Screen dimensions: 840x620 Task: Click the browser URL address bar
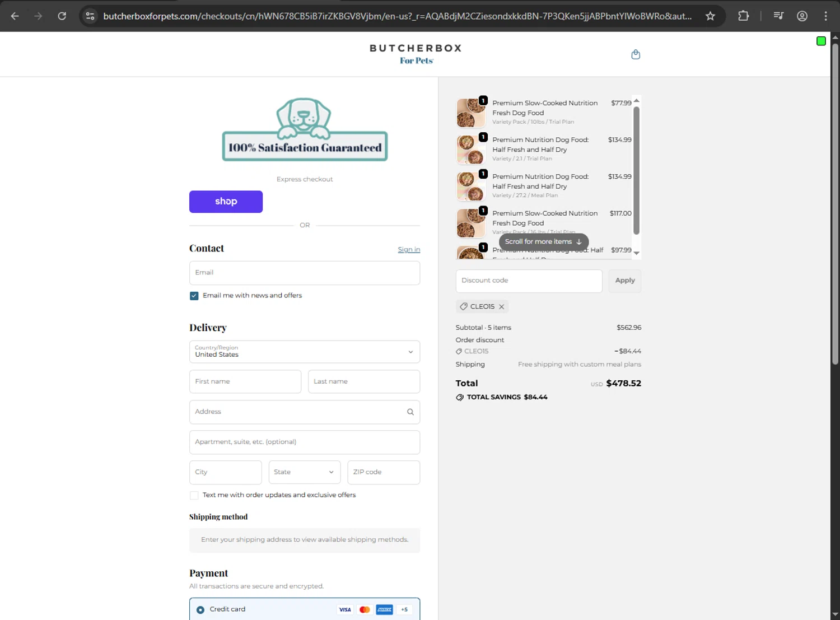point(398,16)
